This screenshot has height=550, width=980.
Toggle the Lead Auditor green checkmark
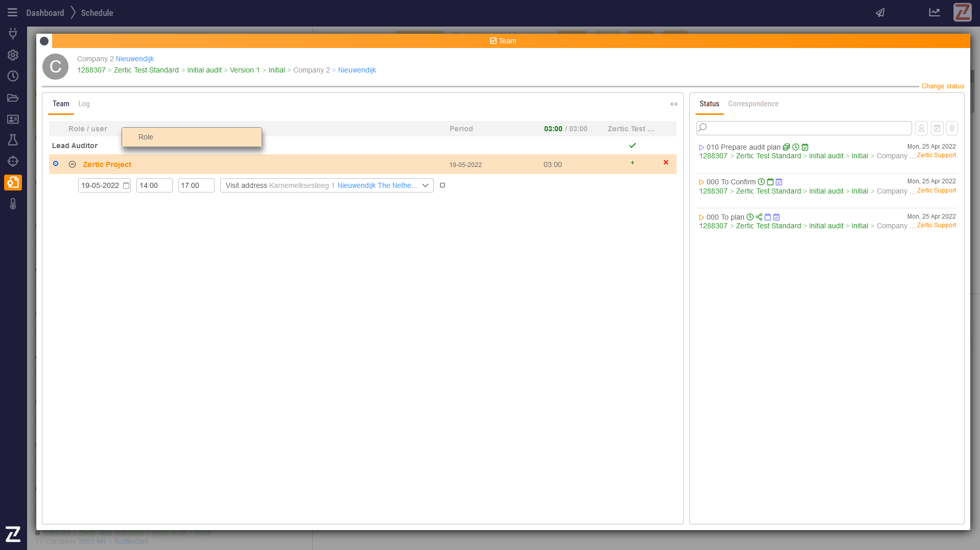(633, 146)
